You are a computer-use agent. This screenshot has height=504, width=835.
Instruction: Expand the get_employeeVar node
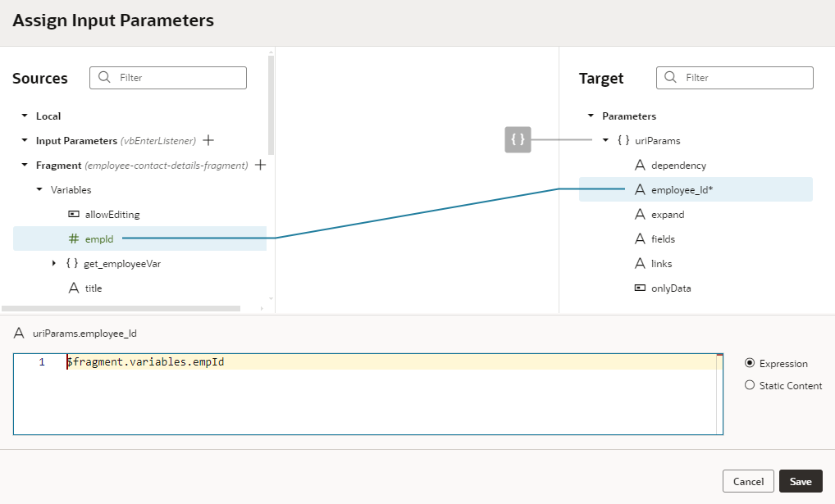(54, 263)
